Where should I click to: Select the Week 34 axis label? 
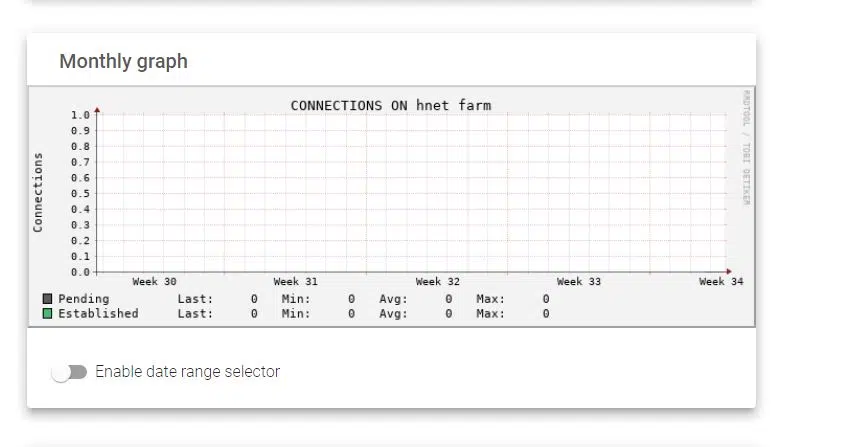[720, 282]
